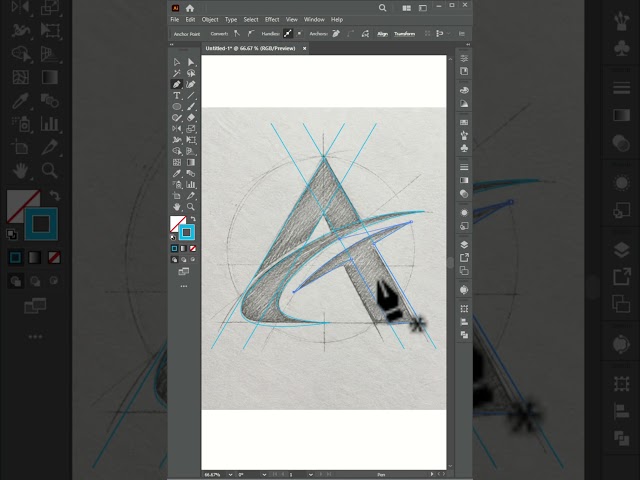Screen dimensions: 640x480
Task: Click the Transform link in control bar
Action: click(x=404, y=34)
